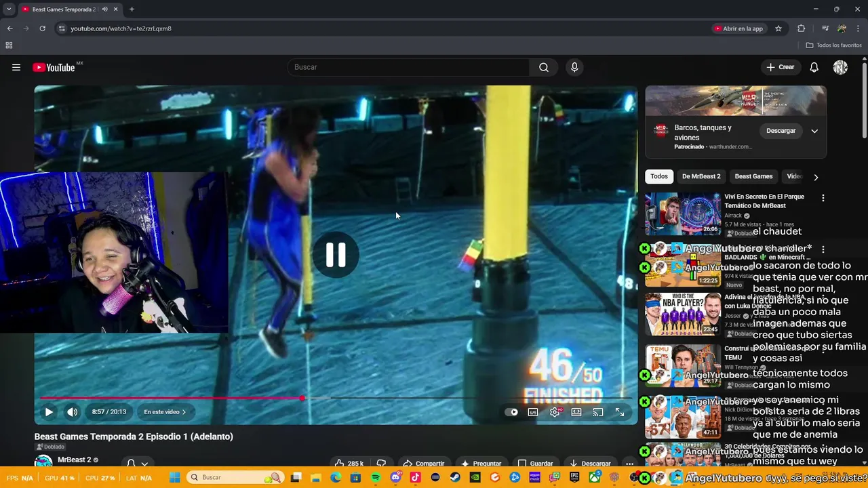Open Chrome three-dot menu
Viewport: 868px width, 488px height.
pyautogui.click(x=859, y=28)
